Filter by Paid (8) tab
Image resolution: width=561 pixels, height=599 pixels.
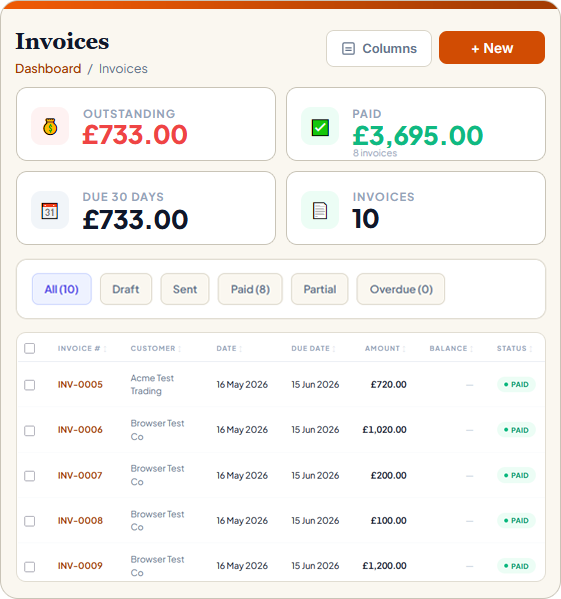(x=250, y=289)
